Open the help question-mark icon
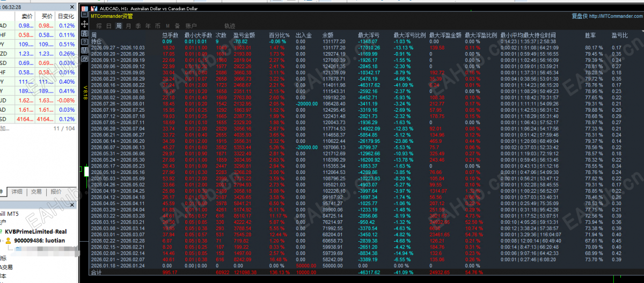Viewport: 644px width, 283px height. [85, 42]
